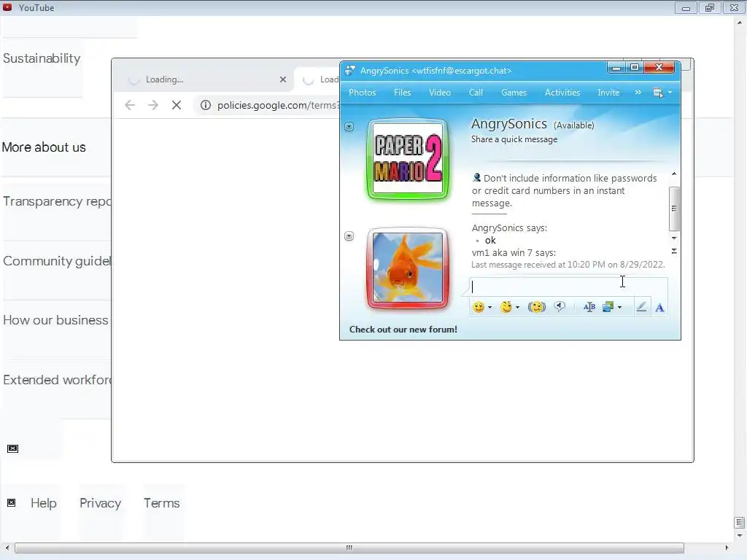Viewport: 747px width, 560px height.
Task: Click the voice clip speech bubble icon
Action: click(560, 307)
